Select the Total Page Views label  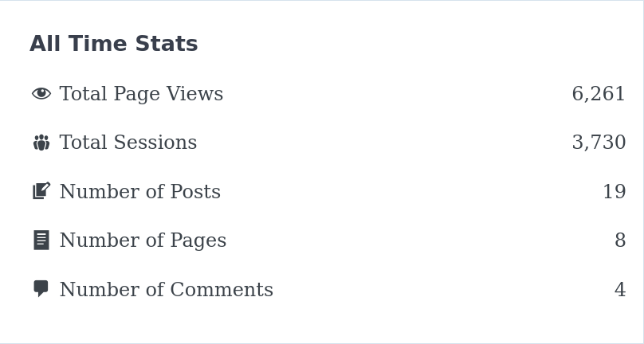[x=141, y=94]
